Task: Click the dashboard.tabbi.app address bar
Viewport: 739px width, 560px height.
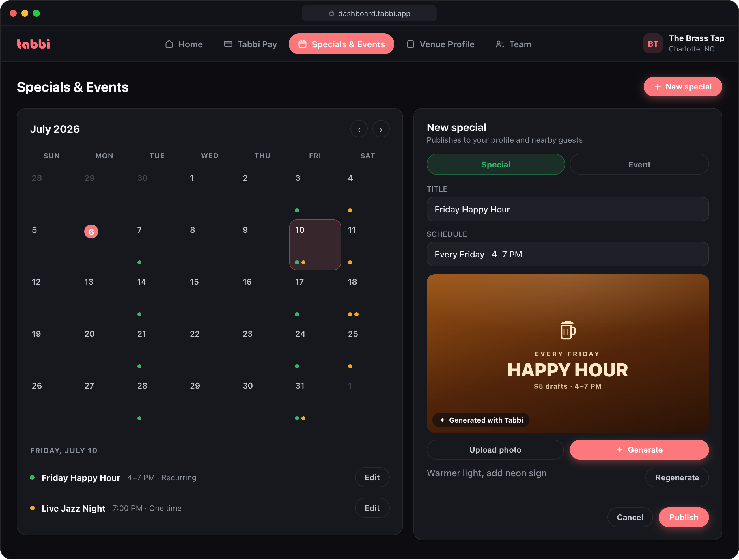Action: click(x=369, y=13)
